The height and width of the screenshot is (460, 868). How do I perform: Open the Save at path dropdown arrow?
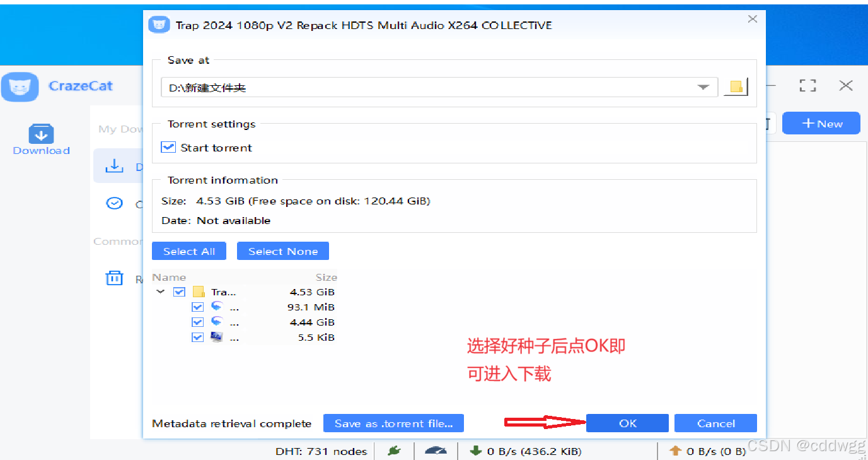(x=703, y=88)
